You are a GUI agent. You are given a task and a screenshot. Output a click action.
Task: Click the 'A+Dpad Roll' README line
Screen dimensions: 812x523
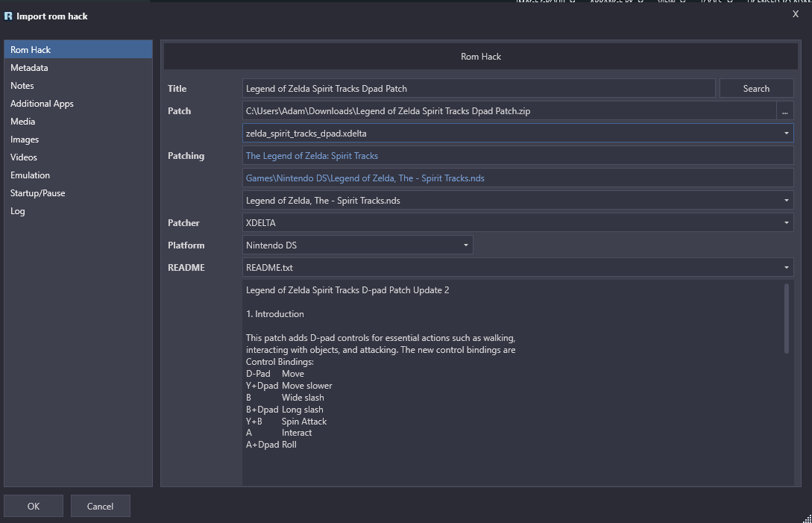[271, 445]
